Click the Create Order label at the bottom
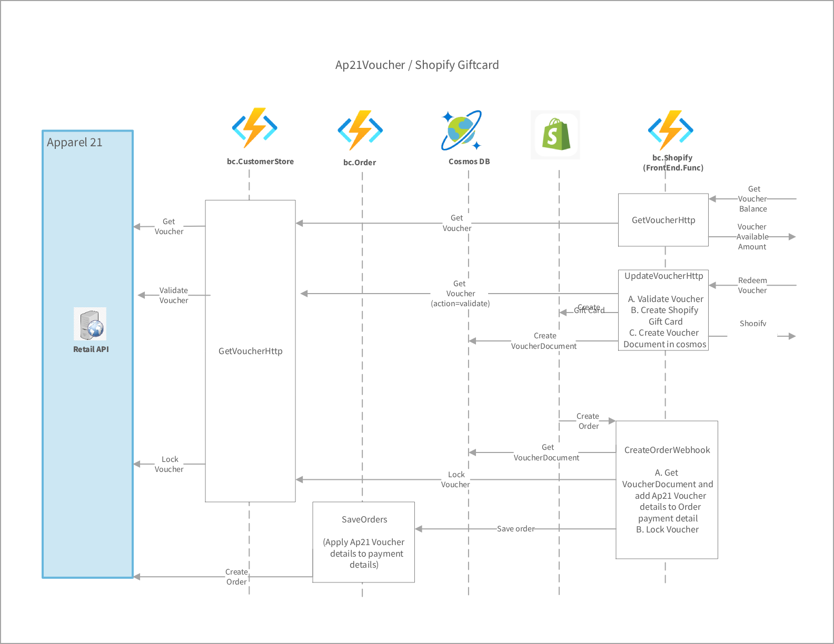The width and height of the screenshot is (834, 644). click(236, 577)
